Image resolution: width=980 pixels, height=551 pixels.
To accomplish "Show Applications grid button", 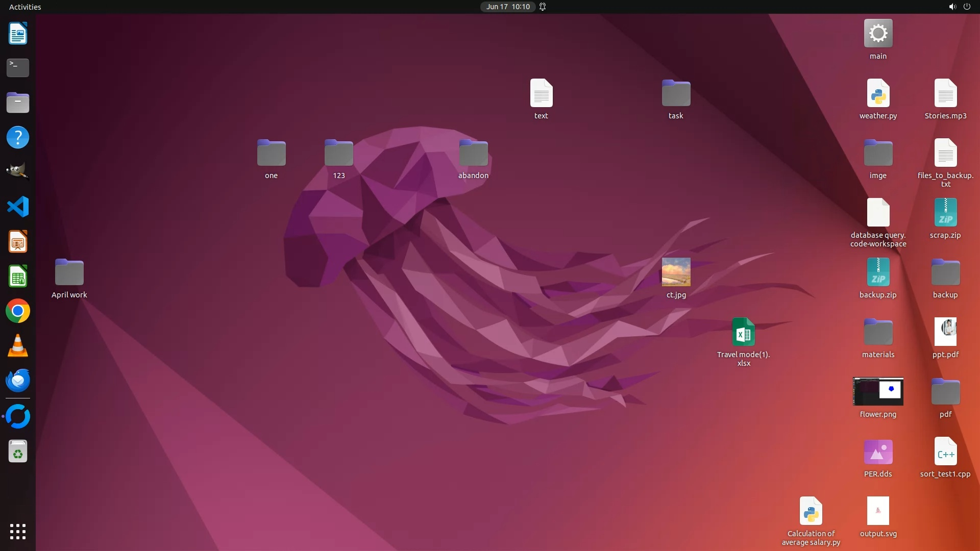I will click(x=18, y=532).
